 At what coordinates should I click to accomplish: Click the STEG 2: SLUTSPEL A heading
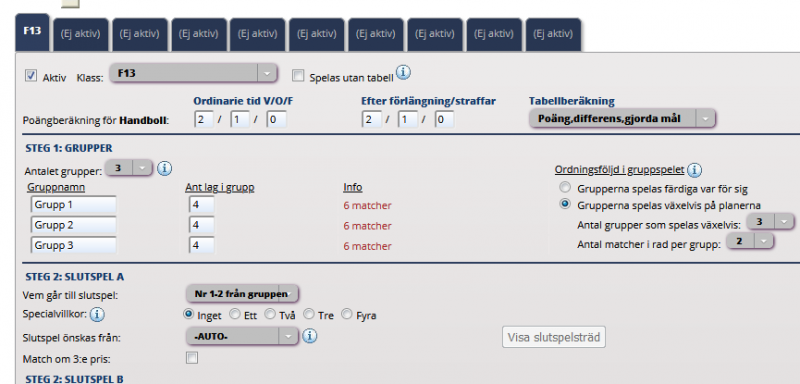pyautogui.click(x=74, y=277)
